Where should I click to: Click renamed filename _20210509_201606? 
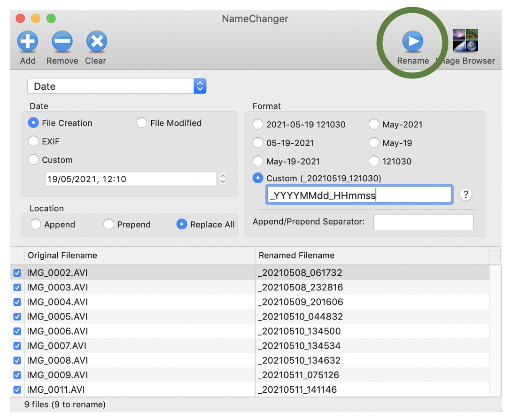(301, 302)
